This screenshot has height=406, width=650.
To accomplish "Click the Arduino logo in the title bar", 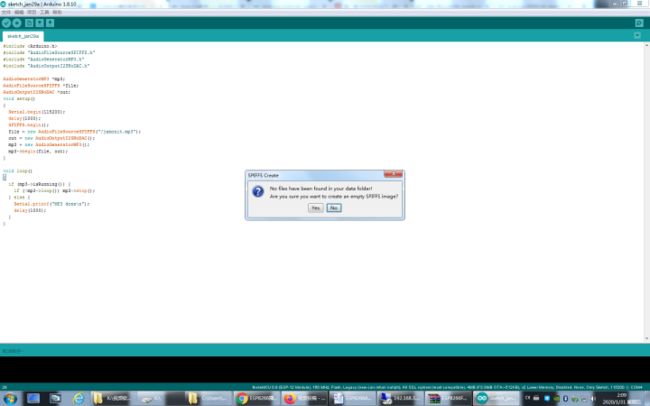I will 3,4.
